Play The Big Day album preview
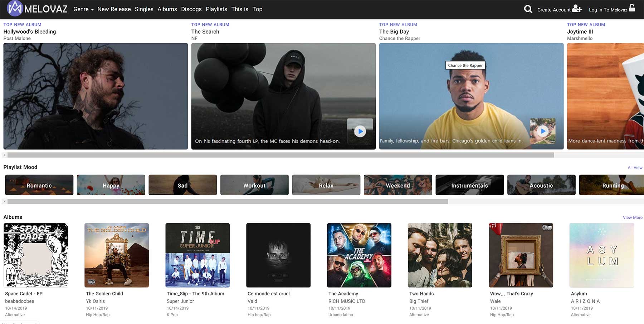This screenshot has width=644, height=324. point(543,131)
